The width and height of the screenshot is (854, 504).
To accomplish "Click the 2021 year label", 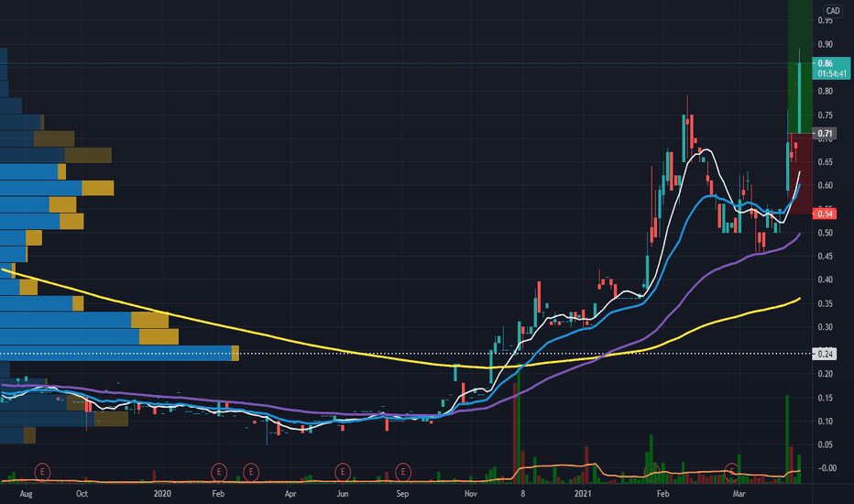I will pos(583,494).
